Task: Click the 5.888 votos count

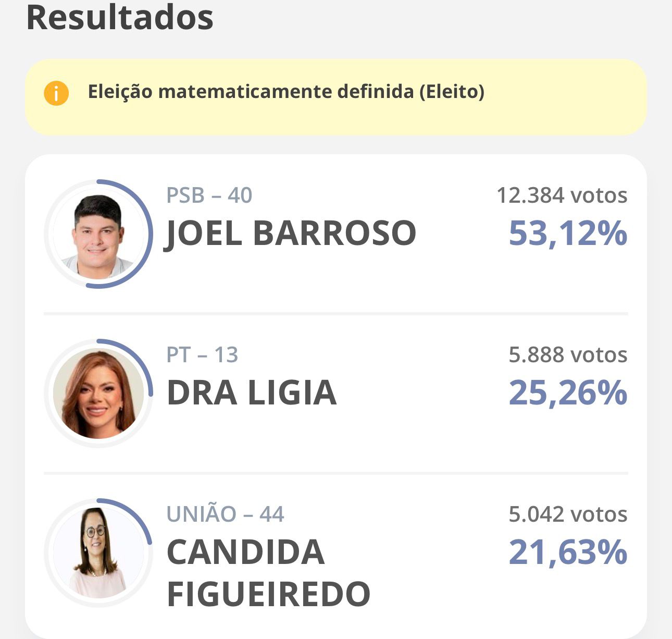Action: [568, 355]
